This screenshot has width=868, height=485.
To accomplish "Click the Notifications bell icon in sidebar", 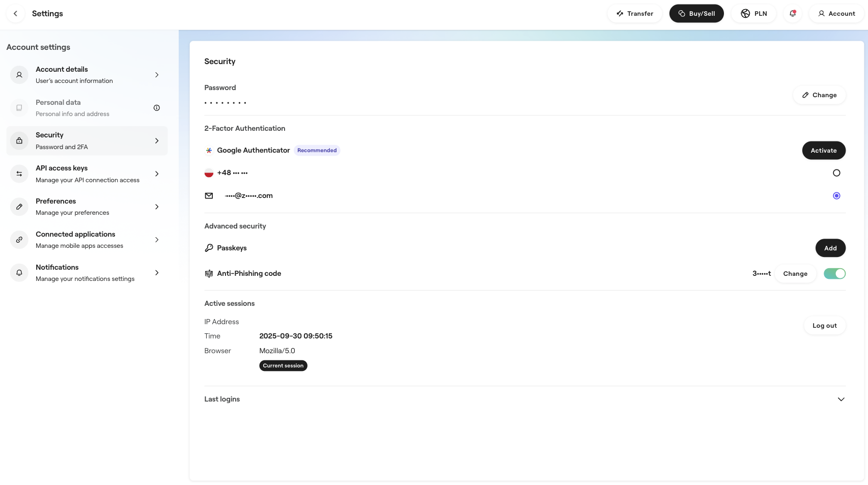I will (19, 272).
